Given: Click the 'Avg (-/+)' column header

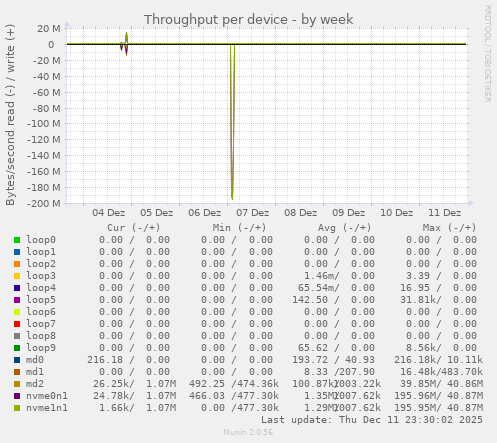Looking at the screenshot, I should [x=344, y=228].
